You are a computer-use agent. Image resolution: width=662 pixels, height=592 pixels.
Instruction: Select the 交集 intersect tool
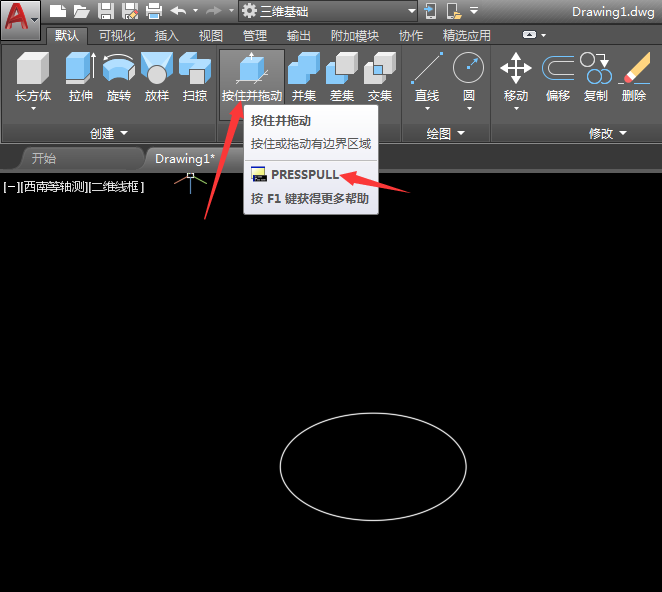point(380,77)
